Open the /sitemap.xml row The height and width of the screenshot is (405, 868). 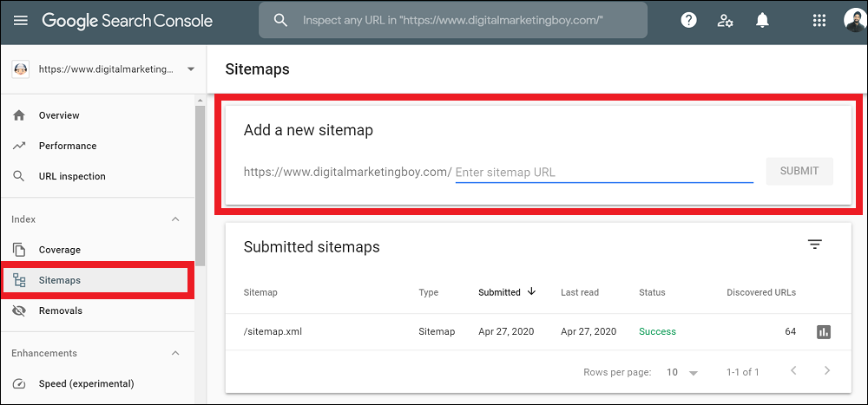point(538,332)
